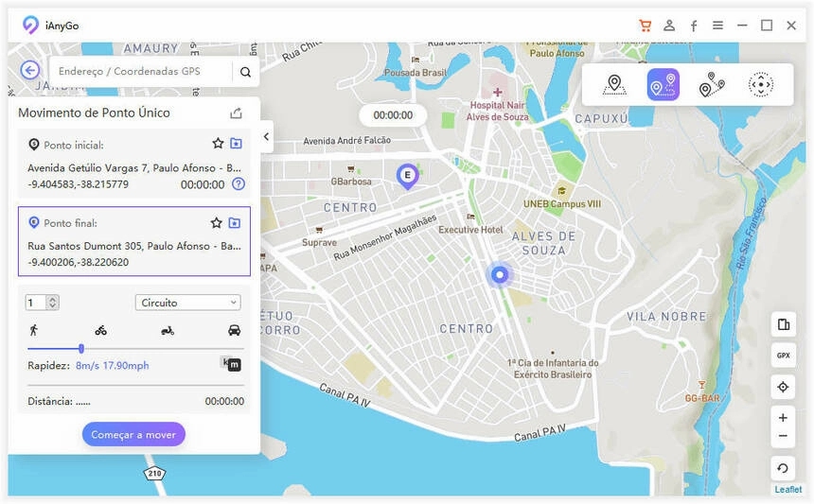This screenshot has height=504, width=814.
Task: Click the back arrow button
Action: [30, 70]
